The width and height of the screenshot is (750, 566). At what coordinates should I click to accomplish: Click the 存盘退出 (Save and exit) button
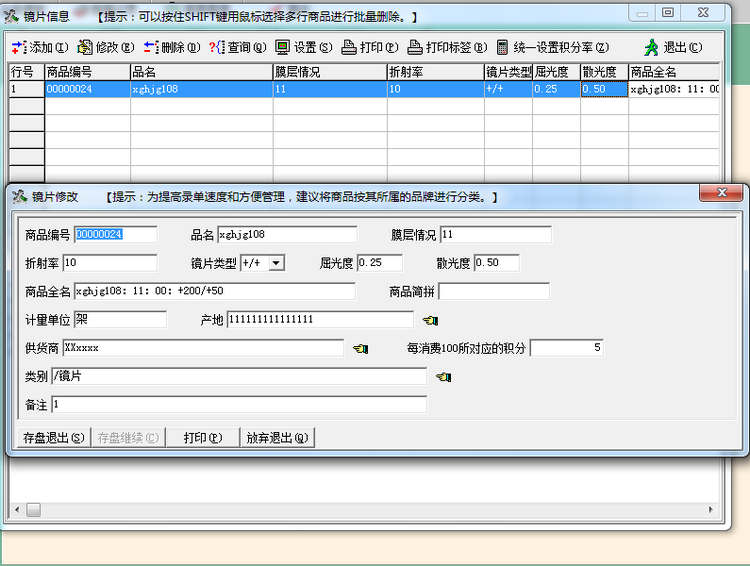tap(54, 438)
